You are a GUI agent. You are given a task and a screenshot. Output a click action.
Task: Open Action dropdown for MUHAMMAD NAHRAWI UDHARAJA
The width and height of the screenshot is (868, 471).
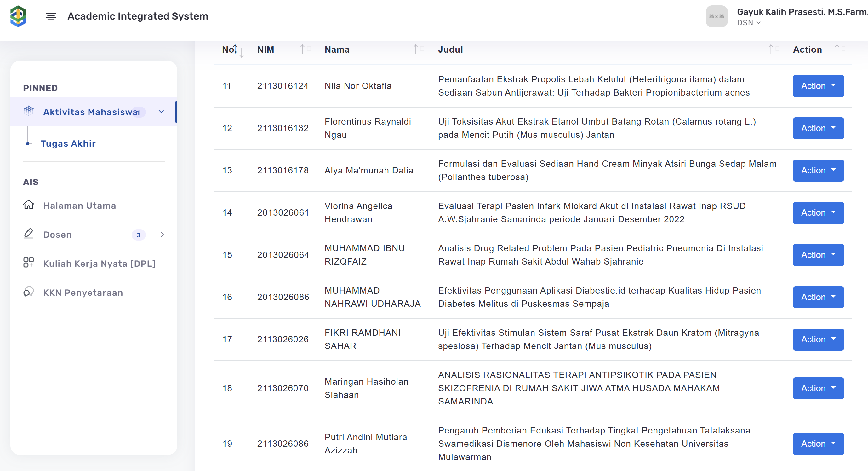[x=818, y=297]
